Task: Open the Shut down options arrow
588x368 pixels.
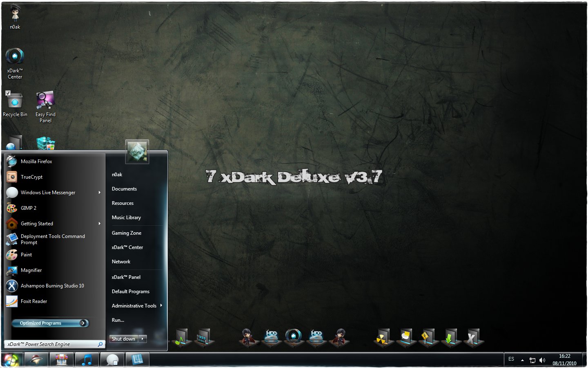Action: tap(143, 339)
